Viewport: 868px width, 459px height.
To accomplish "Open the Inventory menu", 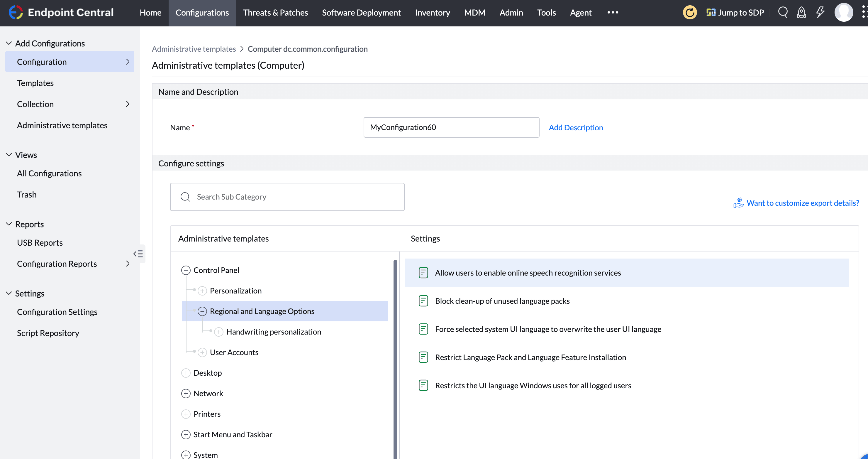I will 432,13.
